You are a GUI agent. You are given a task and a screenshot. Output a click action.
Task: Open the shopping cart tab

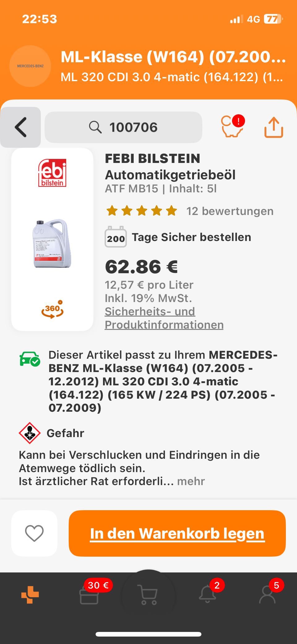(x=148, y=594)
